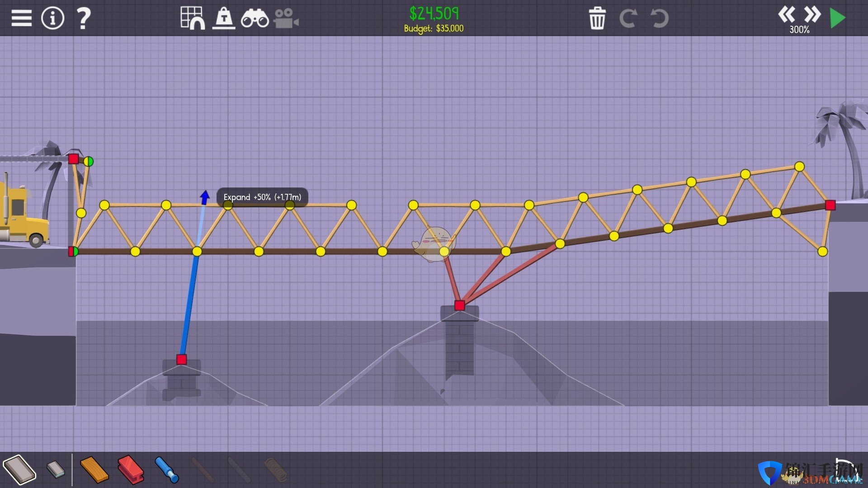
Task: Select the road joint above the steel support
Action: pyautogui.click(x=444, y=251)
